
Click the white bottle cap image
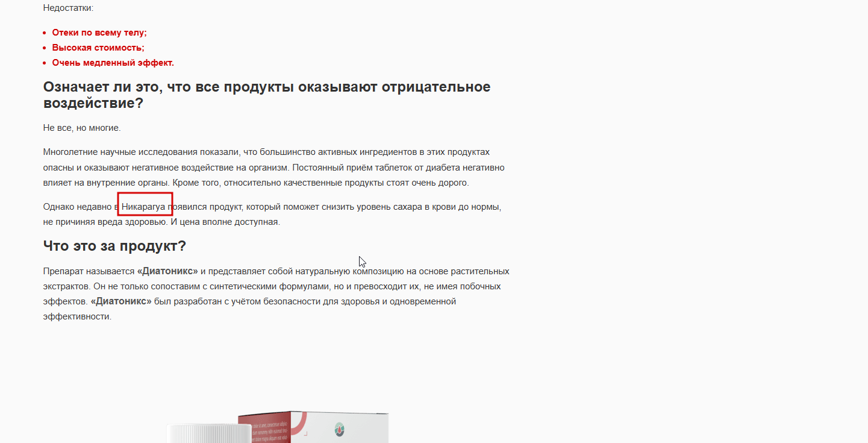(209, 433)
